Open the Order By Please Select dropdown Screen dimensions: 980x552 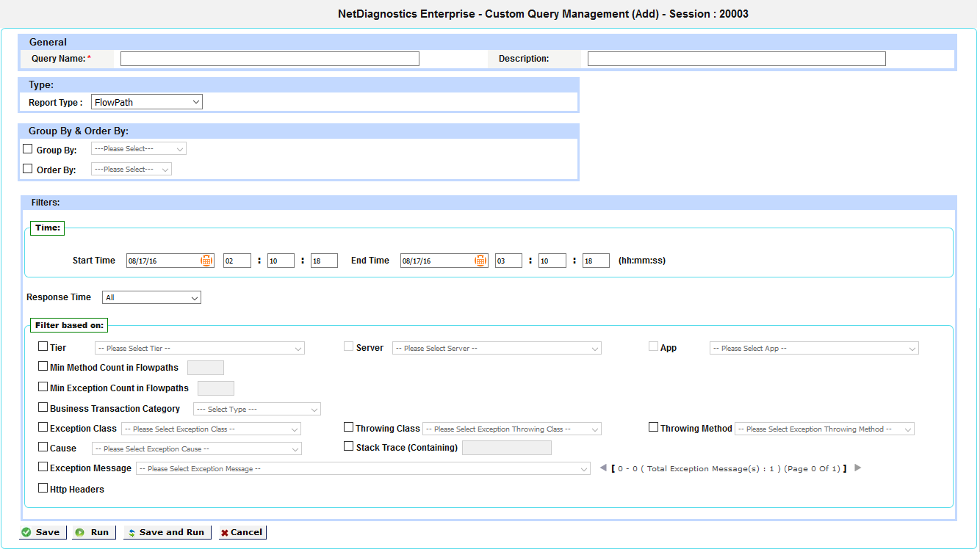click(x=131, y=169)
